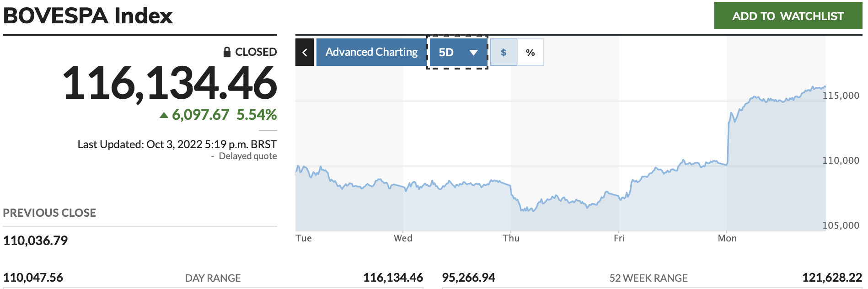Switch the chart to dollar view

click(504, 53)
